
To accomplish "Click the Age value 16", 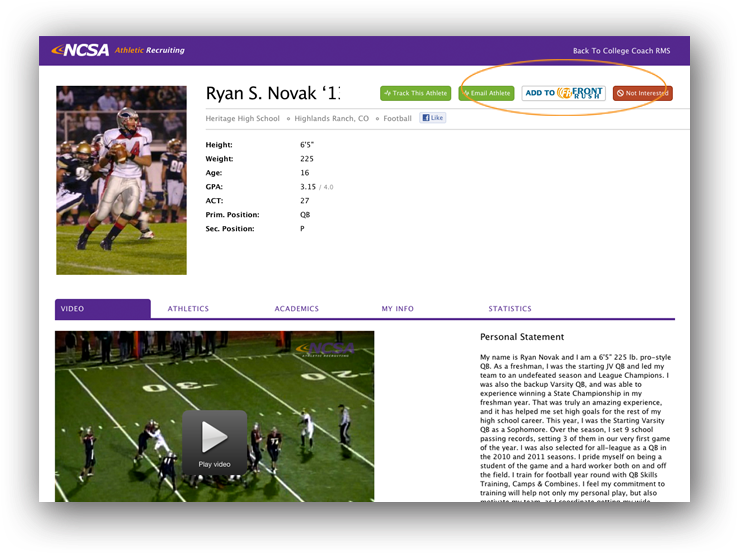I will coord(305,172).
